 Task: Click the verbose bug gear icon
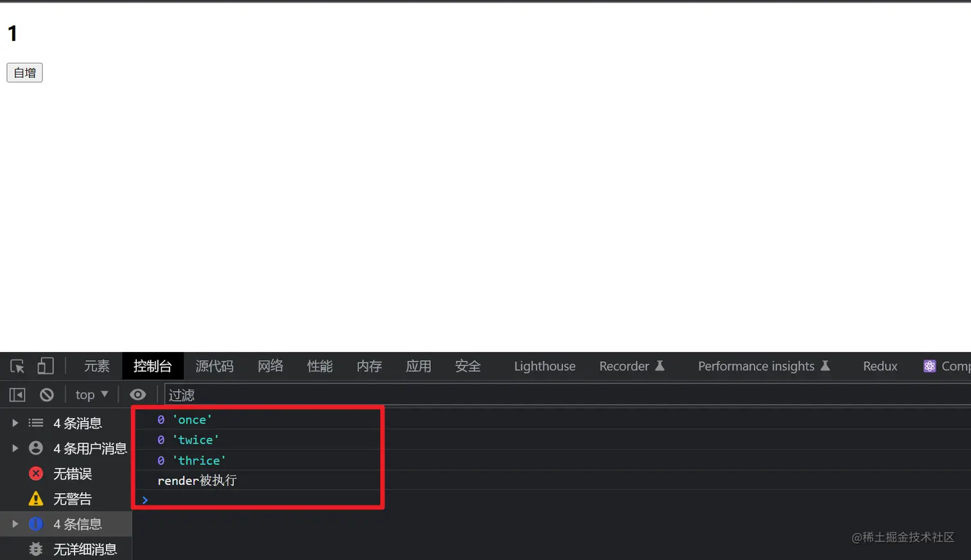coord(36,549)
